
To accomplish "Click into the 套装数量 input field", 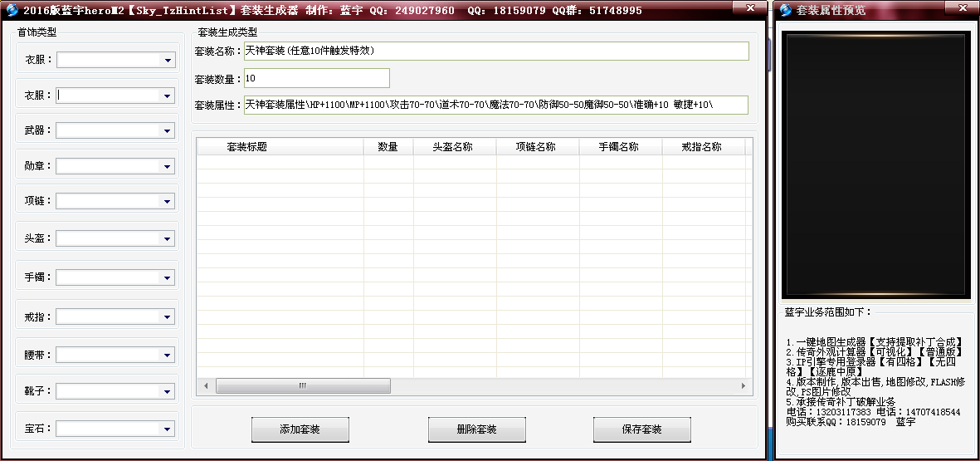I will 316,78.
